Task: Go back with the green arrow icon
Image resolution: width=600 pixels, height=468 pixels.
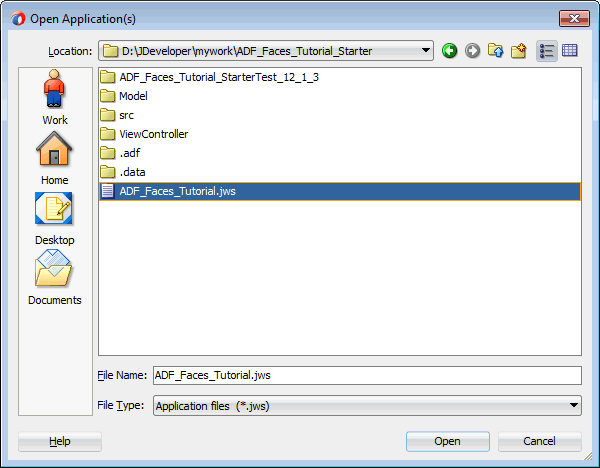Action: 449,51
